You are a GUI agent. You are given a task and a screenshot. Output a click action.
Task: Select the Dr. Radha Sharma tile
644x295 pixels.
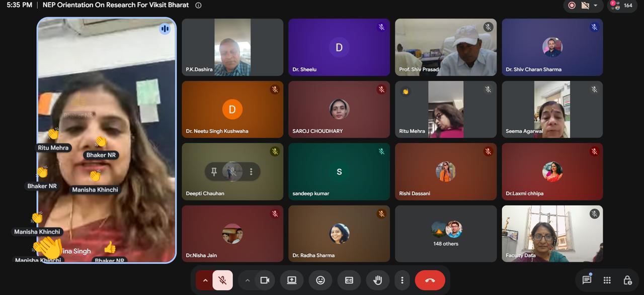pyautogui.click(x=339, y=234)
